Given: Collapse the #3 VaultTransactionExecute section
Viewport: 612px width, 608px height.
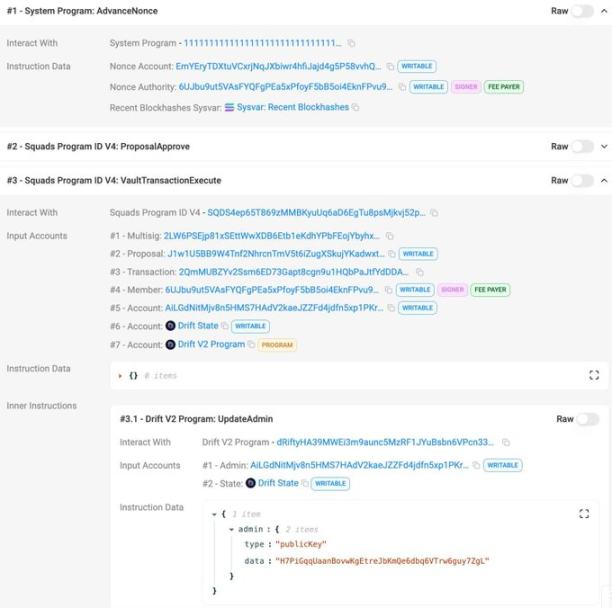Looking at the screenshot, I should [603, 180].
